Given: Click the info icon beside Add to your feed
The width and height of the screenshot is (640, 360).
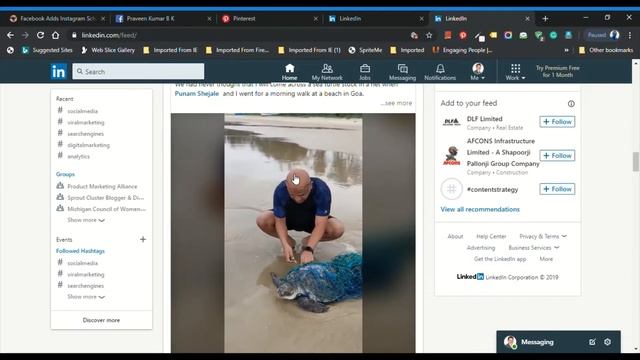Looking at the screenshot, I should coord(571,104).
